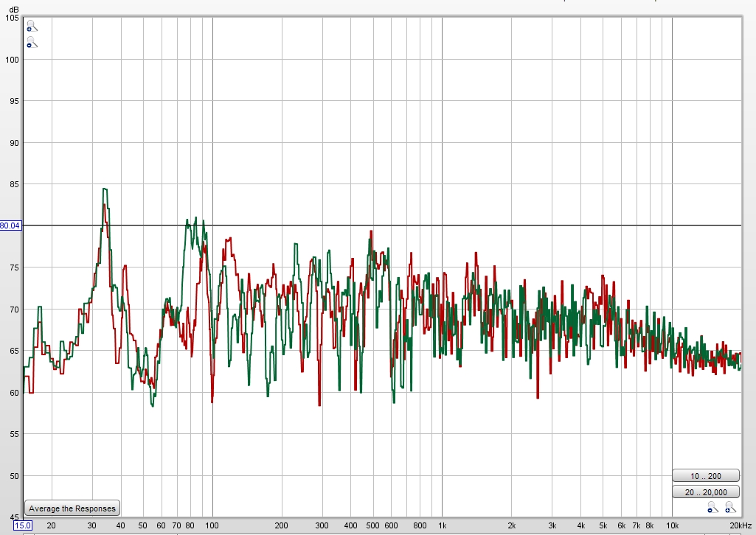Click the 80.04 level readout box

click(x=10, y=225)
